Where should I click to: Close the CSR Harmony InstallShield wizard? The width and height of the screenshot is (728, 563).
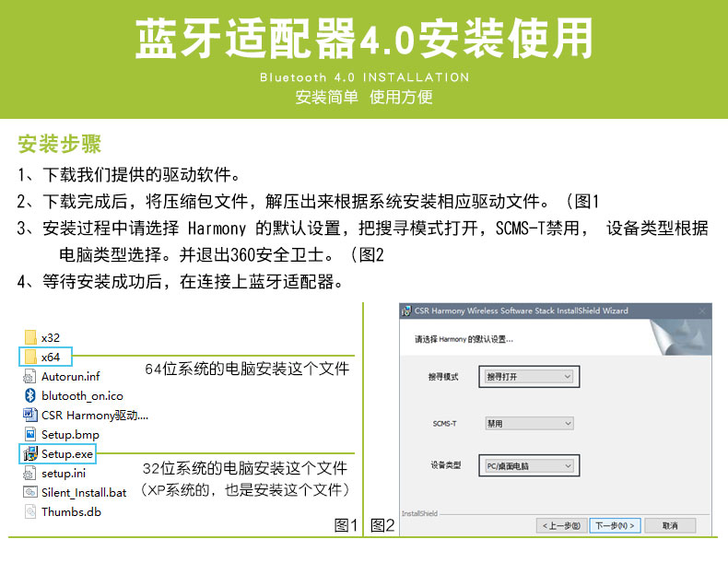[x=701, y=311]
